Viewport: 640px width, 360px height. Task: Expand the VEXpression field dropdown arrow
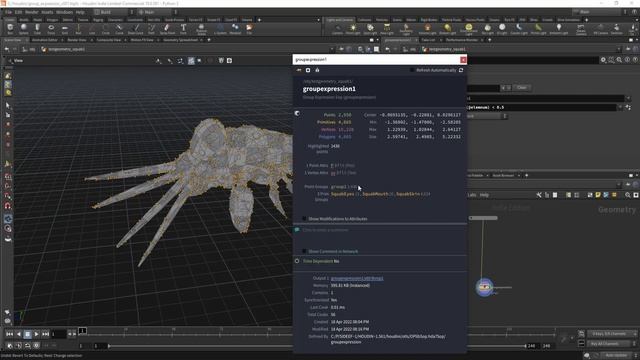tap(620, 107)
